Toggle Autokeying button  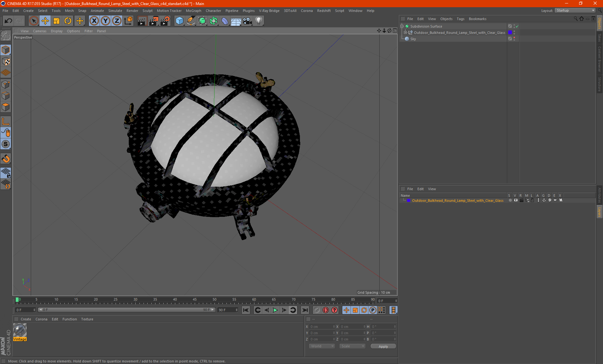pos(326,310)
